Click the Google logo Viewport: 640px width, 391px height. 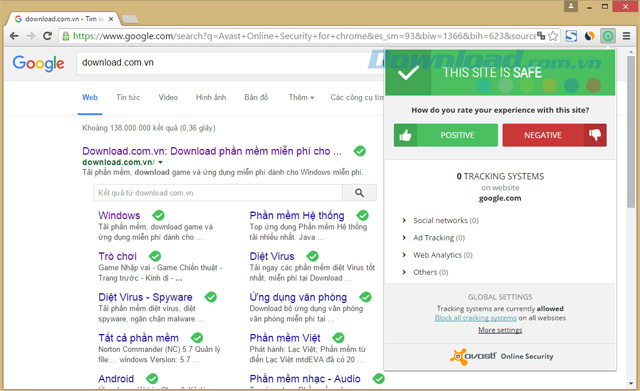tap(38, 63)
